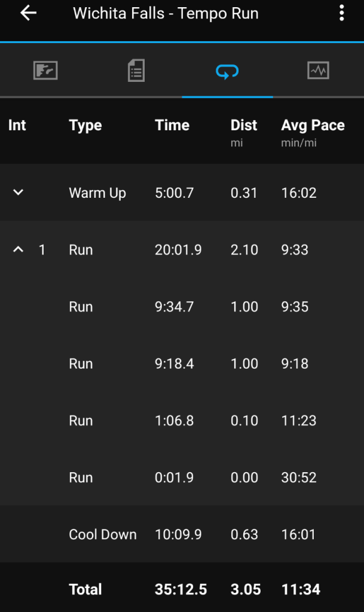Tap the Avg Pace column header
The width and height of the screenshot is (364, 612).
click(313, 126)
